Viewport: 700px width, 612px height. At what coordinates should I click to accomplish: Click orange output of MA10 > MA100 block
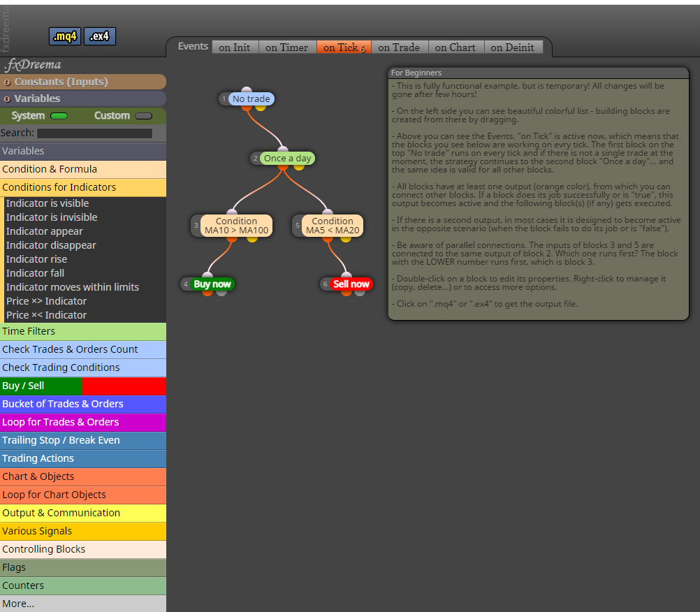click(x=232, y=238)
